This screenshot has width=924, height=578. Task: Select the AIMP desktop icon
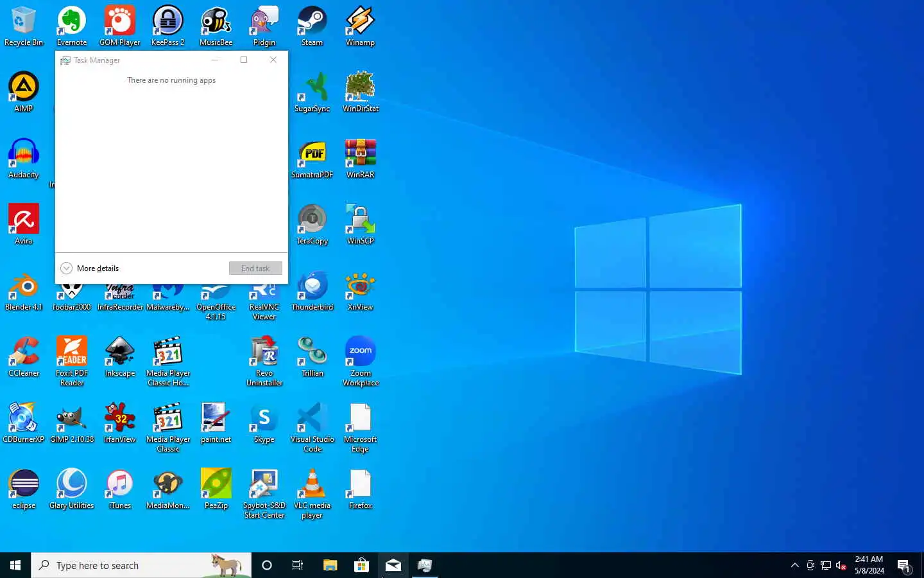pyautogui.click(x=24, y=92)
